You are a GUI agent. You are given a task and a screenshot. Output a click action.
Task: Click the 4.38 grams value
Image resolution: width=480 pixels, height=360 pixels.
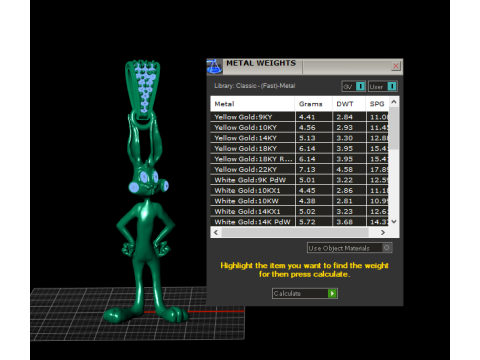pyautogui.click(x=307, y=201)
